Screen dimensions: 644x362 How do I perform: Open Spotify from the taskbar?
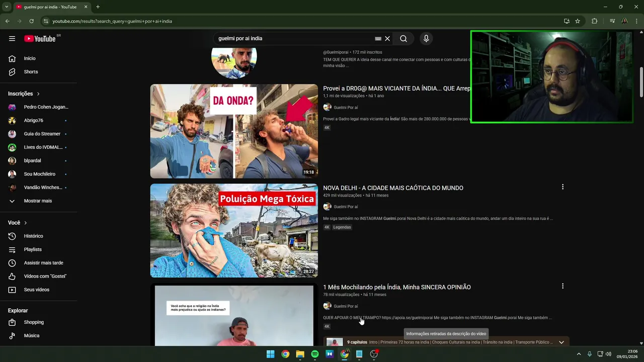(x=315, y=354)
